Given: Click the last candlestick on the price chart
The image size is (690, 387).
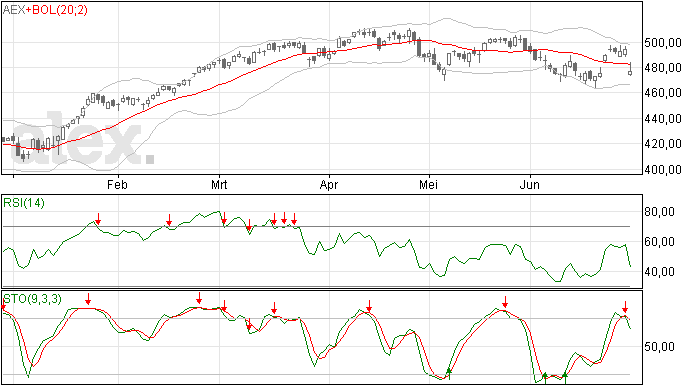Looking at the screenshot, I should [630, 70].
